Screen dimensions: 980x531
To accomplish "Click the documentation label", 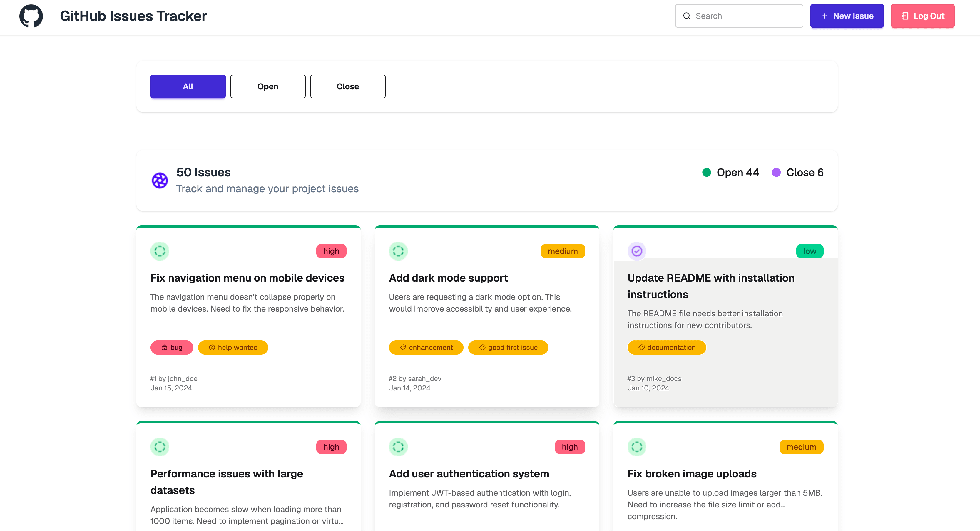I will coord(667,348).
